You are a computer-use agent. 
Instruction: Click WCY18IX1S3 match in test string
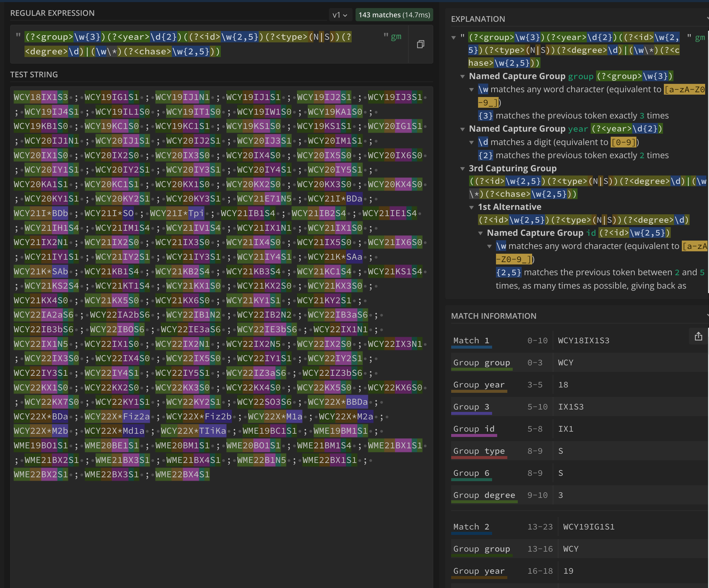point(41,98)
